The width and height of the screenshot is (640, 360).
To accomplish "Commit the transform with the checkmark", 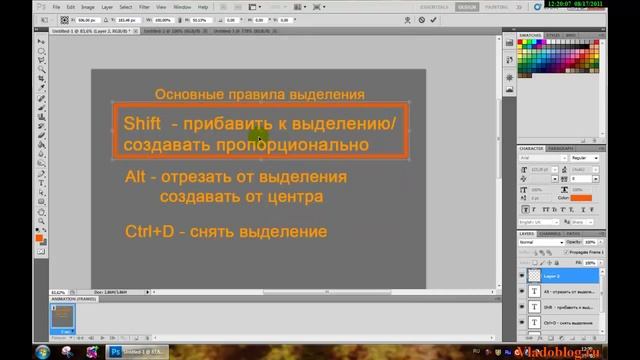I will click(433, 20).
